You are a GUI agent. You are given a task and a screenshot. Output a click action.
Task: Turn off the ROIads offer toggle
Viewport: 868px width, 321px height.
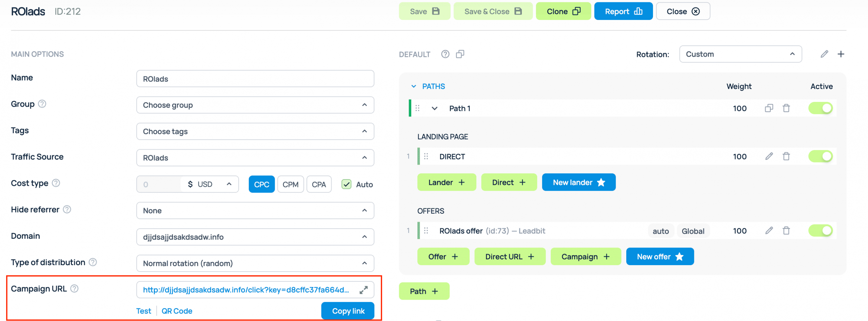click(821, 231)
